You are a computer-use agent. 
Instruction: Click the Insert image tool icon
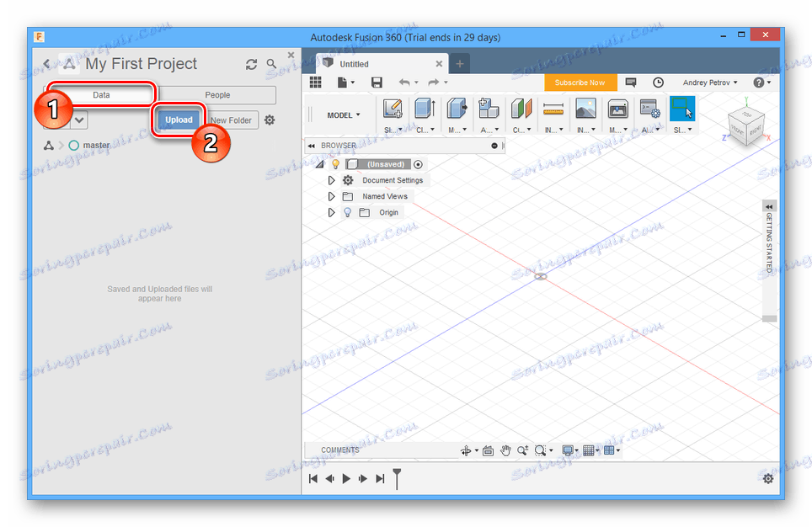(585, 109)
